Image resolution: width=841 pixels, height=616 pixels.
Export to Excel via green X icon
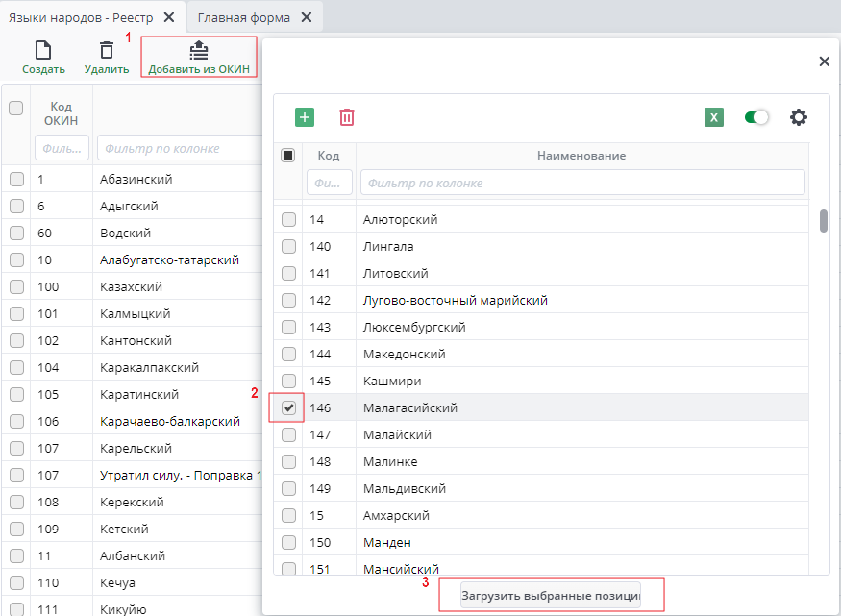[714, 117]
